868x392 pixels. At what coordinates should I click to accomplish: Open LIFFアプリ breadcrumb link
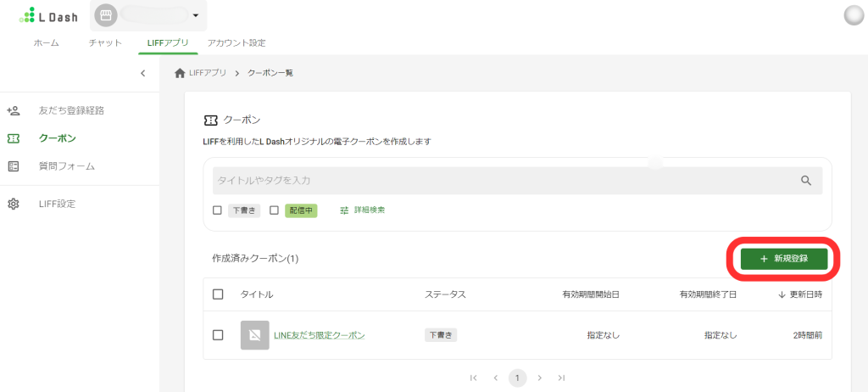pyautogui.click(x=207, y=73)
